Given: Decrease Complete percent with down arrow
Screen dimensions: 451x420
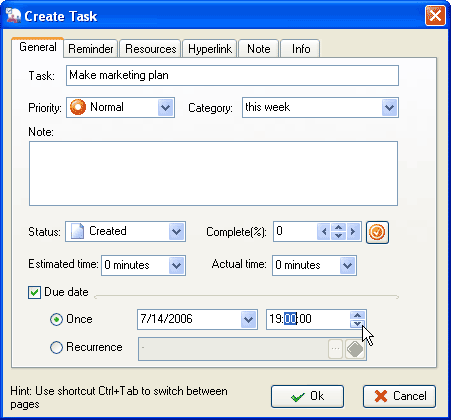Looking at the screenshot, I should point(338,236).
